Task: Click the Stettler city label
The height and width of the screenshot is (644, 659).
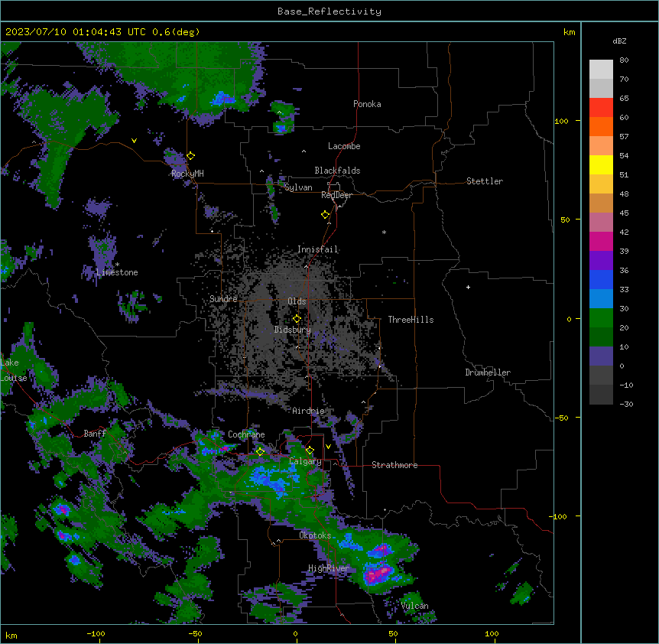Action: click(x=485, y=181)
